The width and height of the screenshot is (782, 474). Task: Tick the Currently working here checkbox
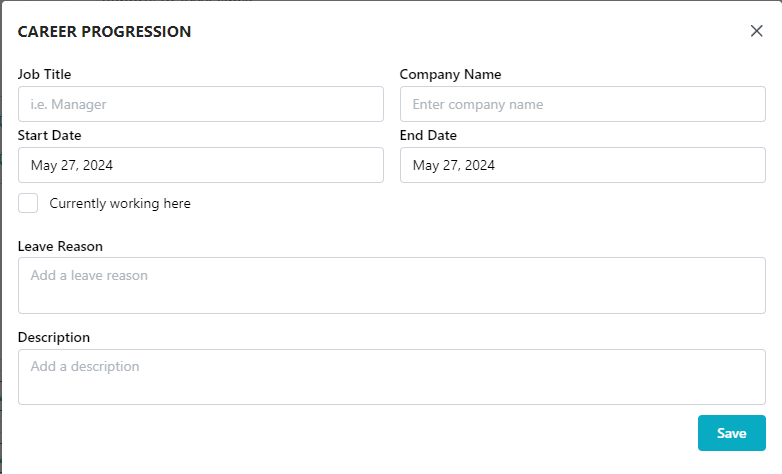point(28,203)
